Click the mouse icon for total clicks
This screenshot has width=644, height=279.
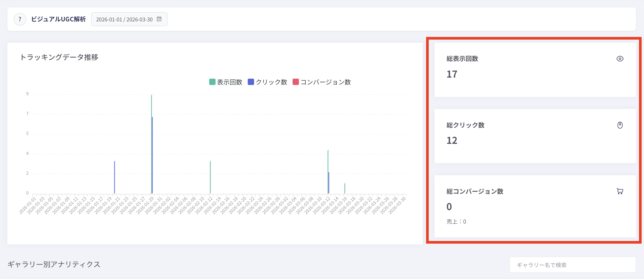click(620, 125)
